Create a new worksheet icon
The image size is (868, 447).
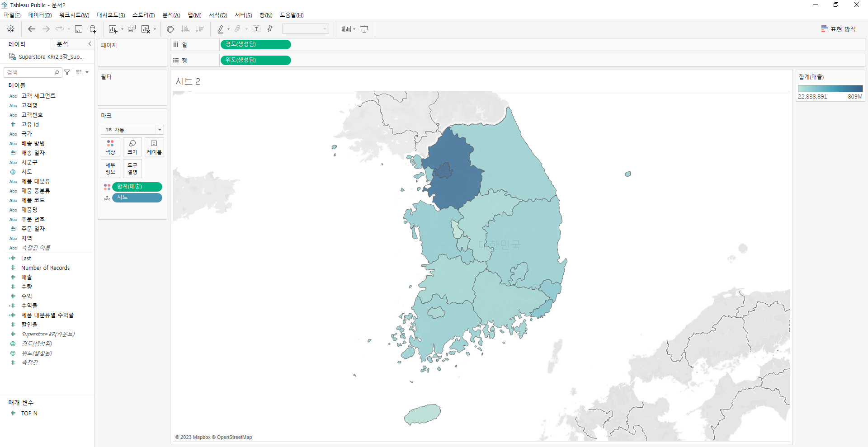[x=113, y=29]
